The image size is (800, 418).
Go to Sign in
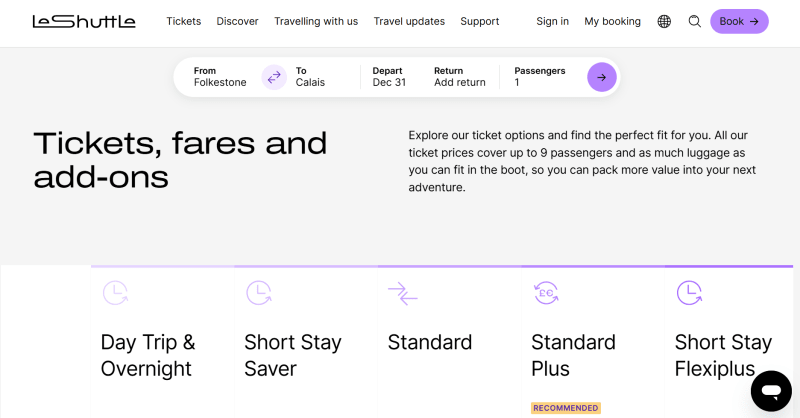(x=552, y=21)
